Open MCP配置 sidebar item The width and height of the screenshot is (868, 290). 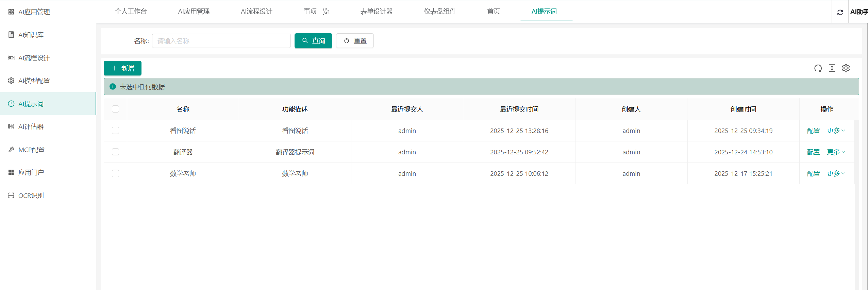(31, 150)
